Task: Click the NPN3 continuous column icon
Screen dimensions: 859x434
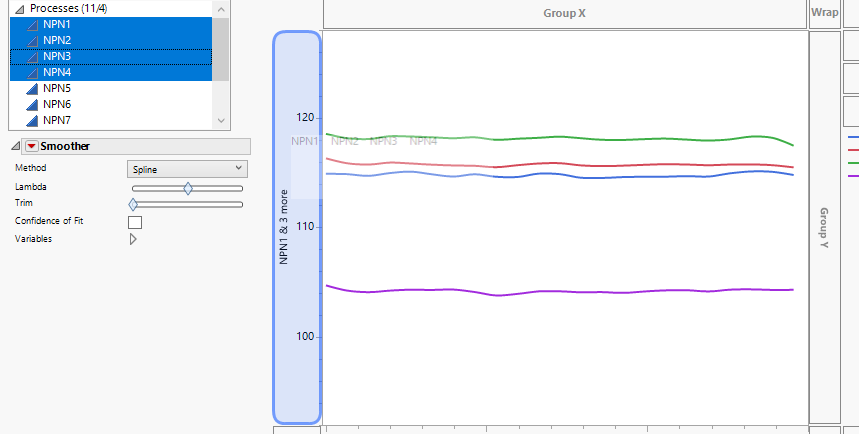Action: pyautogui.click(x=32, y=56)
